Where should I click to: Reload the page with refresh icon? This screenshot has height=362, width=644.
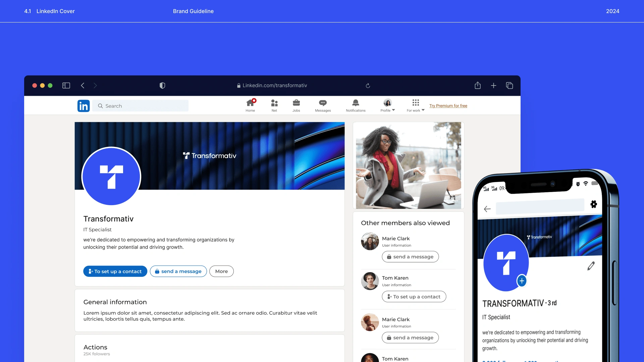[x=368, y=86]
